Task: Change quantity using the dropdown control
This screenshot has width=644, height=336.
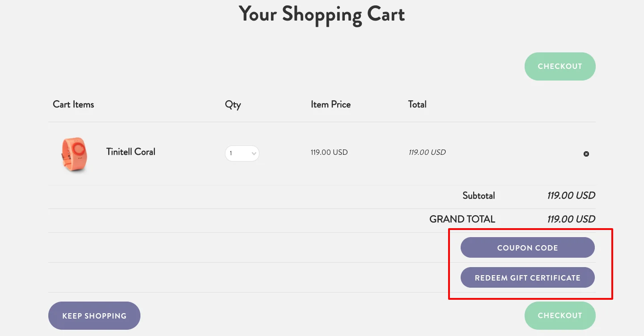Action: tap(242, 153)
